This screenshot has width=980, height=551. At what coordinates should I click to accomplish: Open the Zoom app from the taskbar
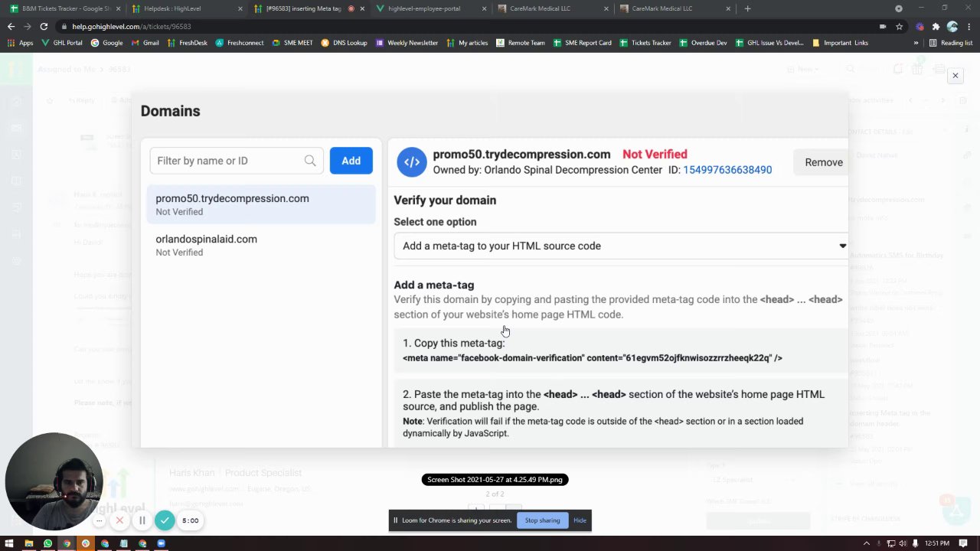[x=161, y=543]
